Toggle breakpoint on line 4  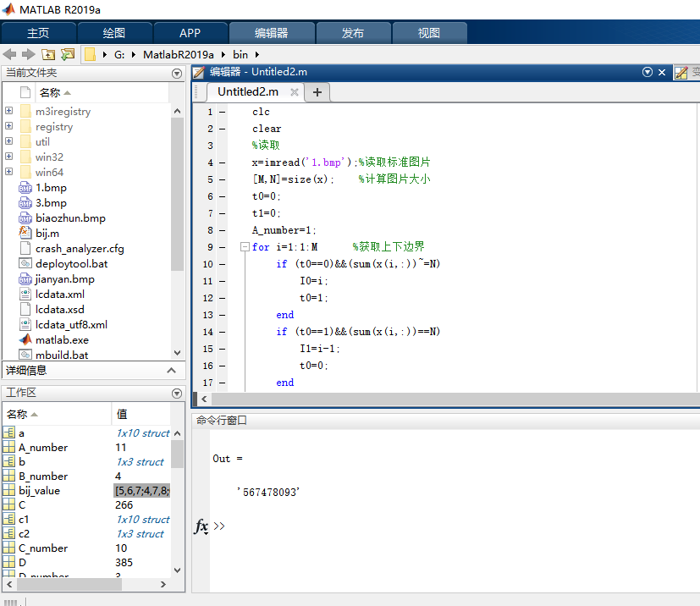223,163
